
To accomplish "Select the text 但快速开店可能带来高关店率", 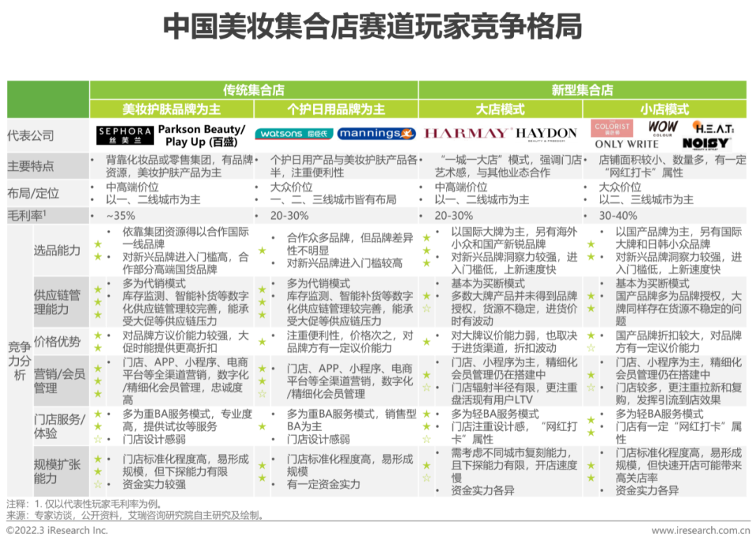I will tap(678, 472).
